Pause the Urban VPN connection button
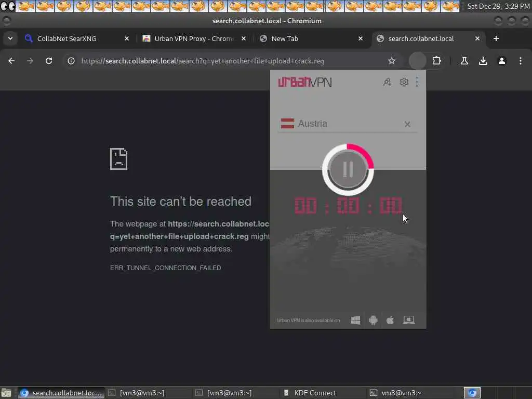Image resolution: width=532 pixels, height=399 pixels. click(348, 169)
